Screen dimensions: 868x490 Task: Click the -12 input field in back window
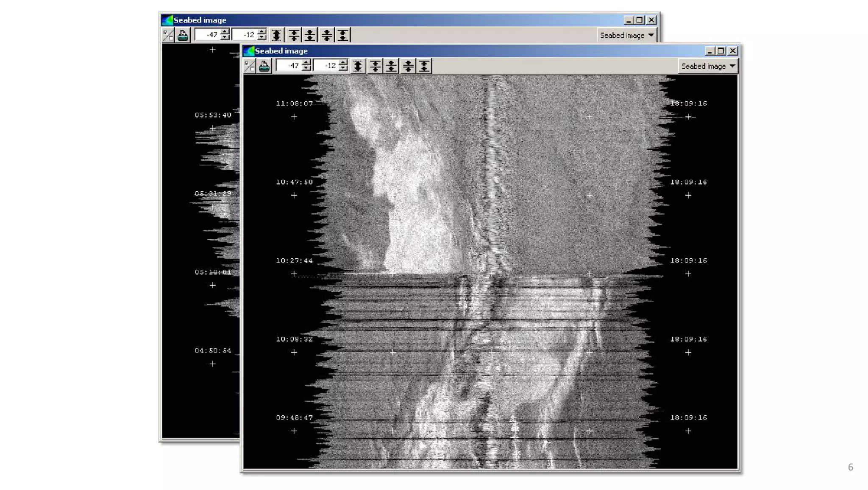coord(245,35)
